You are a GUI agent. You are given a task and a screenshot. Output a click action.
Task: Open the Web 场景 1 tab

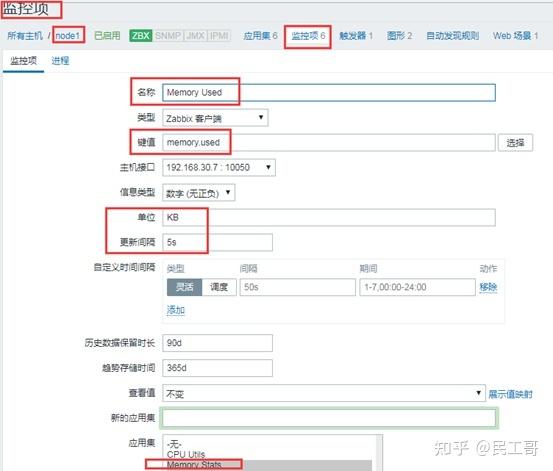pyautogui.click(x=515, y=36)
